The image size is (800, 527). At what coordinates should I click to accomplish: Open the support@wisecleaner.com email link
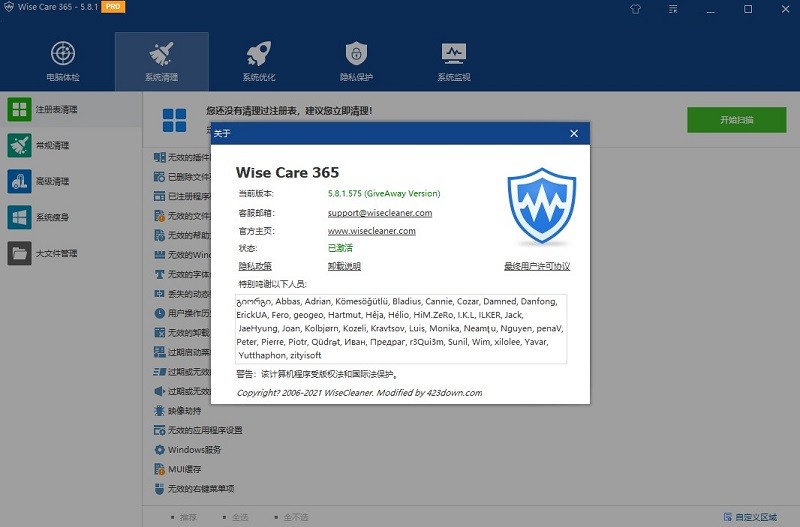380,213
